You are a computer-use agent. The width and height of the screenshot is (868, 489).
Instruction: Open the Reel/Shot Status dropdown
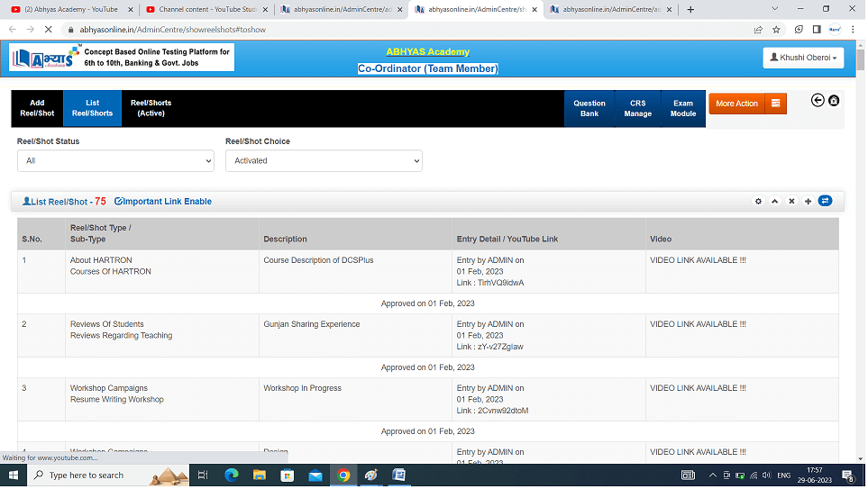tap(115, 161)
